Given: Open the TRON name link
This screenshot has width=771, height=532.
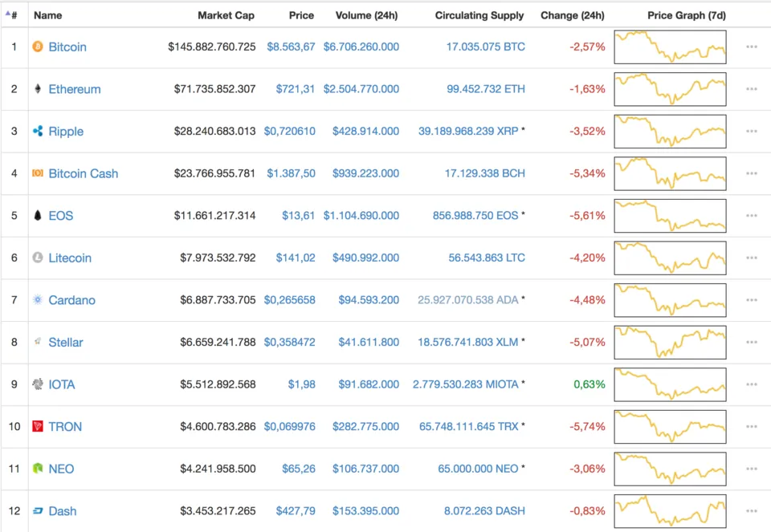Looking at the screenshot, I should tap(65, 426).
